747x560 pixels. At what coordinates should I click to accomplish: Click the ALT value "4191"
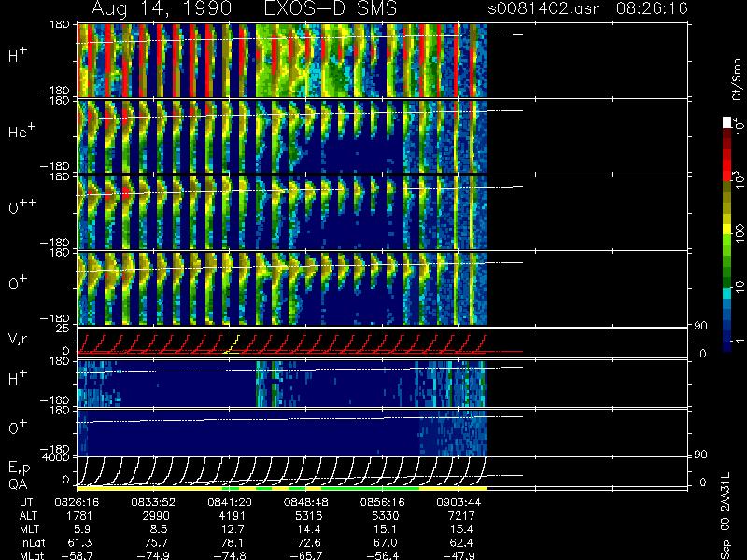pos(233,516)
